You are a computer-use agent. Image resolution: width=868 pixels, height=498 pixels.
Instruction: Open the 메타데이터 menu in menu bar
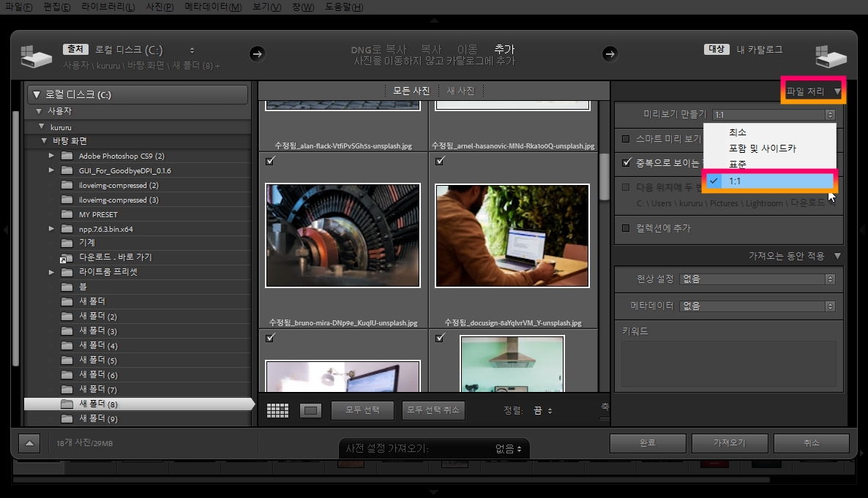pos(213,7)
